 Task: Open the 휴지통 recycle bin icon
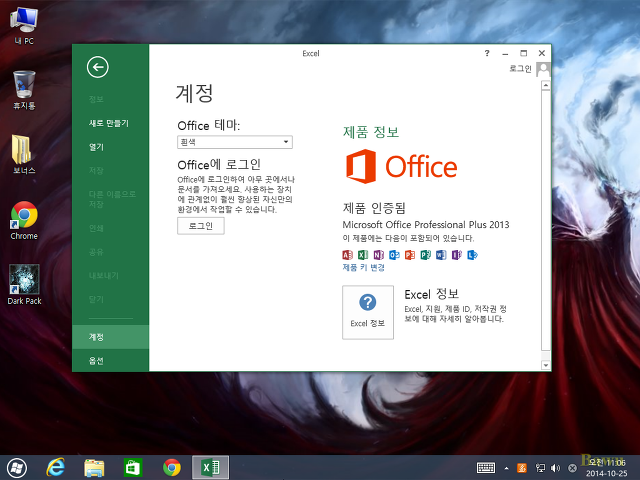pyautogui.click(x=24, y=90)
